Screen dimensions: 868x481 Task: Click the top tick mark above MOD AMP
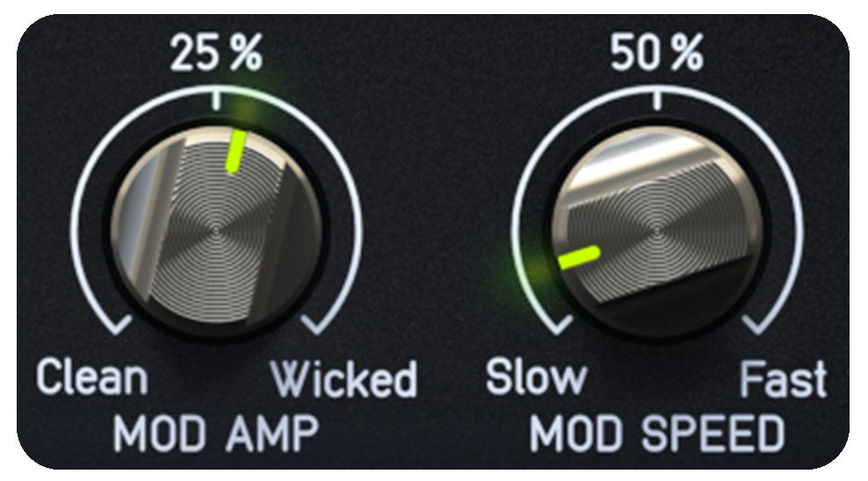pos(216,97)
